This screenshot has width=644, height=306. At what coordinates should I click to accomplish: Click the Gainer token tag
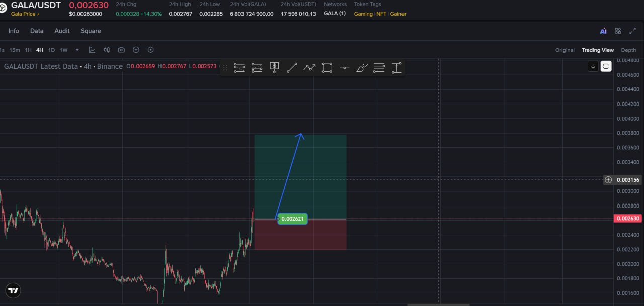pyautogui.click(x=398, y=14)
